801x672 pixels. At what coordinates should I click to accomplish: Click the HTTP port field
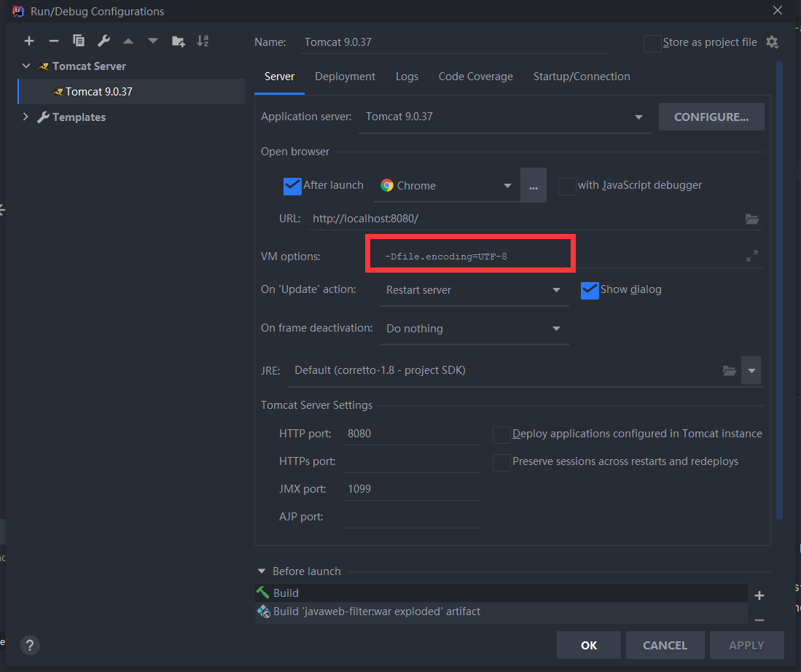pyautogui.click(x=411, y=434)
